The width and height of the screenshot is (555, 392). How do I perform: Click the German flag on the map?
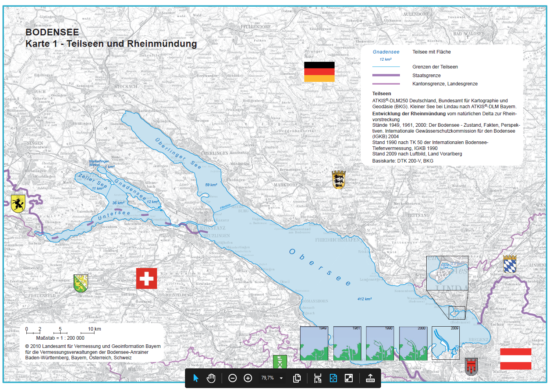point(319,72)
